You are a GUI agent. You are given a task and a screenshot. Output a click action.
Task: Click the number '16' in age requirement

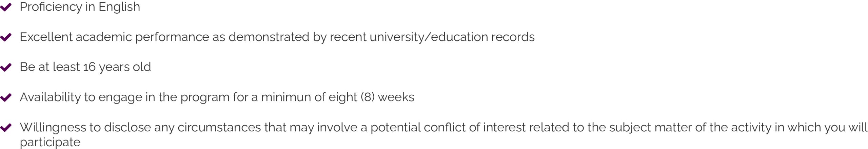[x=90, y=67]
